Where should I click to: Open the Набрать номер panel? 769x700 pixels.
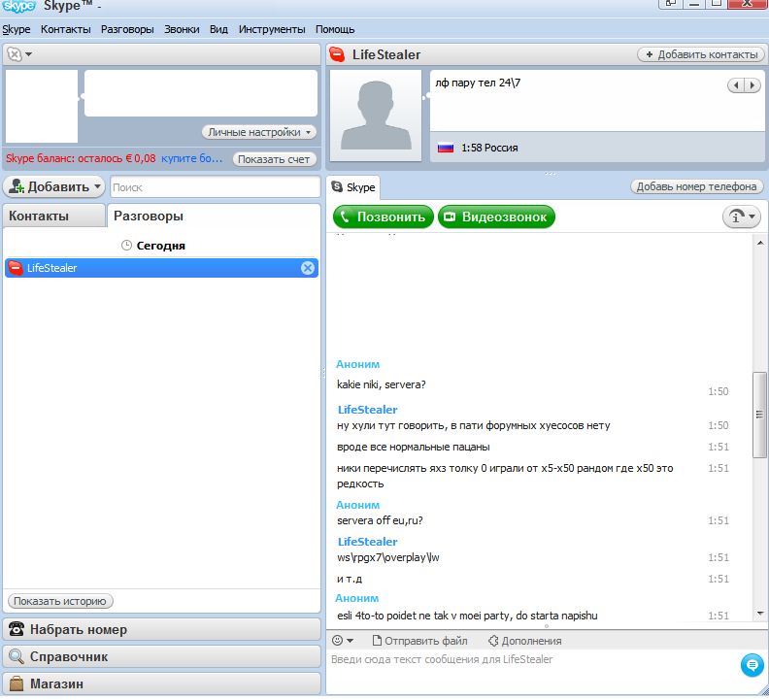point(161,629)
